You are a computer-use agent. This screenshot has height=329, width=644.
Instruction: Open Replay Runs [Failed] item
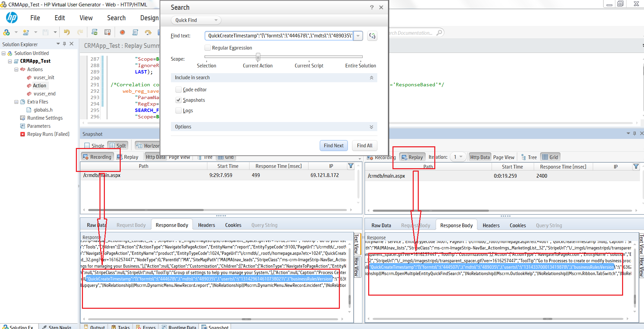coord(48,134)
